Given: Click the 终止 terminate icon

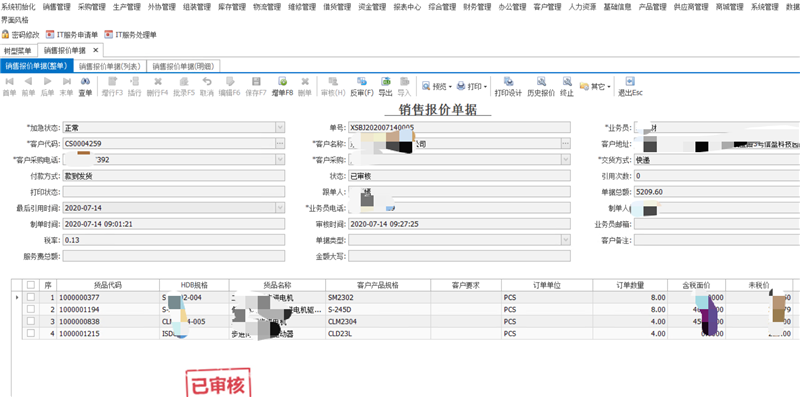Looking at the screenshot, I should [566, 82].
